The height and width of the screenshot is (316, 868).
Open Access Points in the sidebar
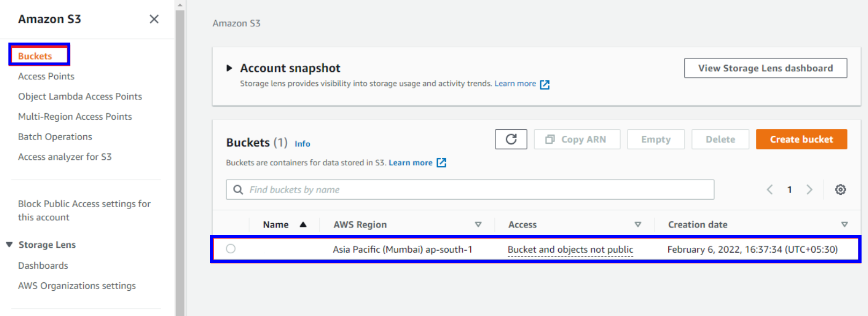click(x=46, y=76)
